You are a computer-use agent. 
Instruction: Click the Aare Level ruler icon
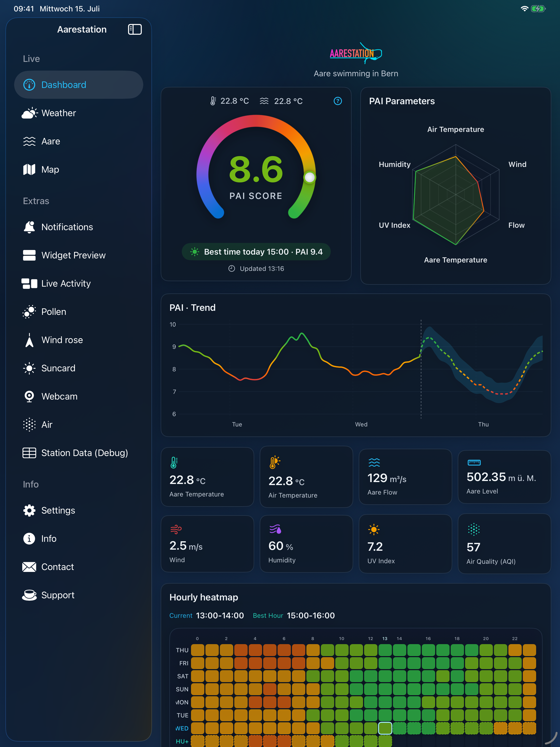coord(474,462)
